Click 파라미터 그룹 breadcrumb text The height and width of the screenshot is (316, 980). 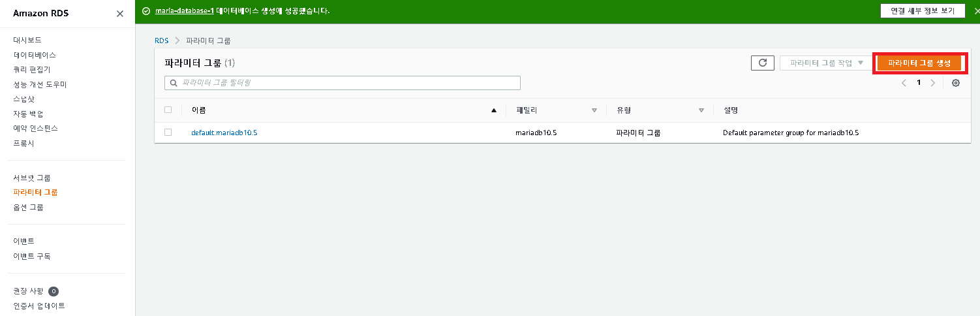tap(208, 40)
